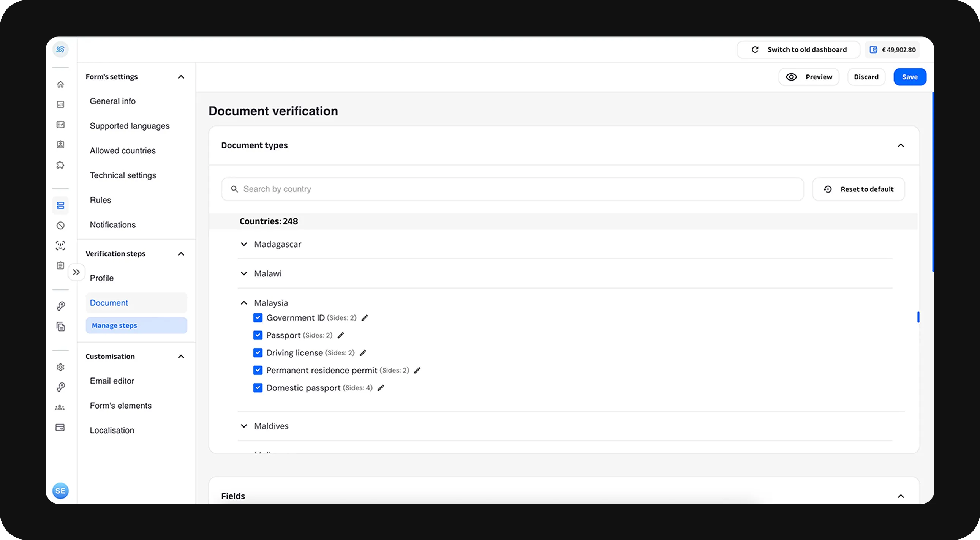Expand sidebar with double-arrow icon

(x=76, y=272)
